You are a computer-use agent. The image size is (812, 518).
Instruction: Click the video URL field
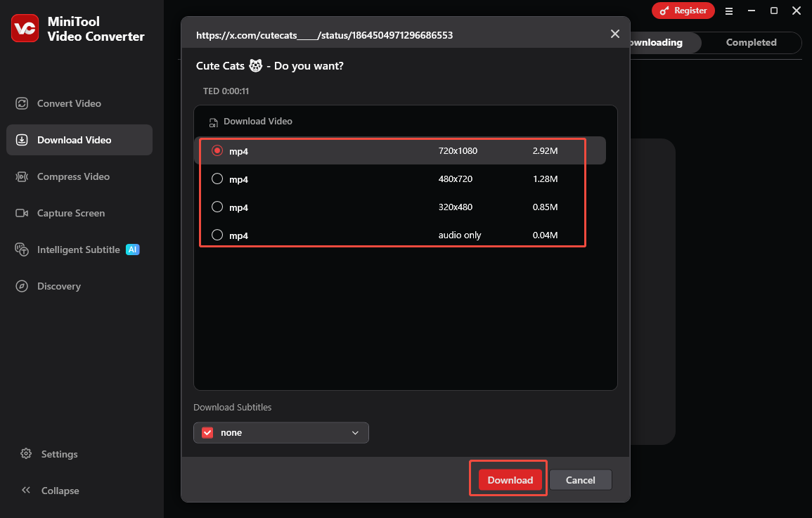pos(323,34)
